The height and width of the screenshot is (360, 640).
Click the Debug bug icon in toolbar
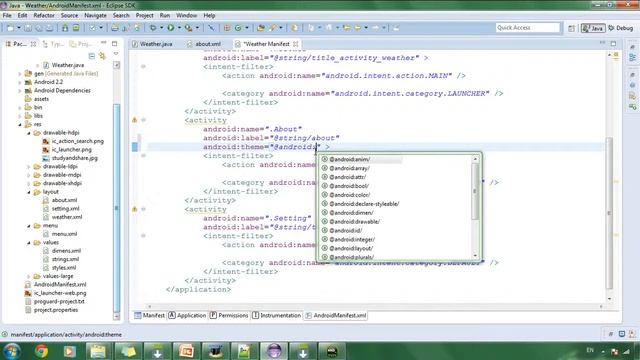click(153, 28)
